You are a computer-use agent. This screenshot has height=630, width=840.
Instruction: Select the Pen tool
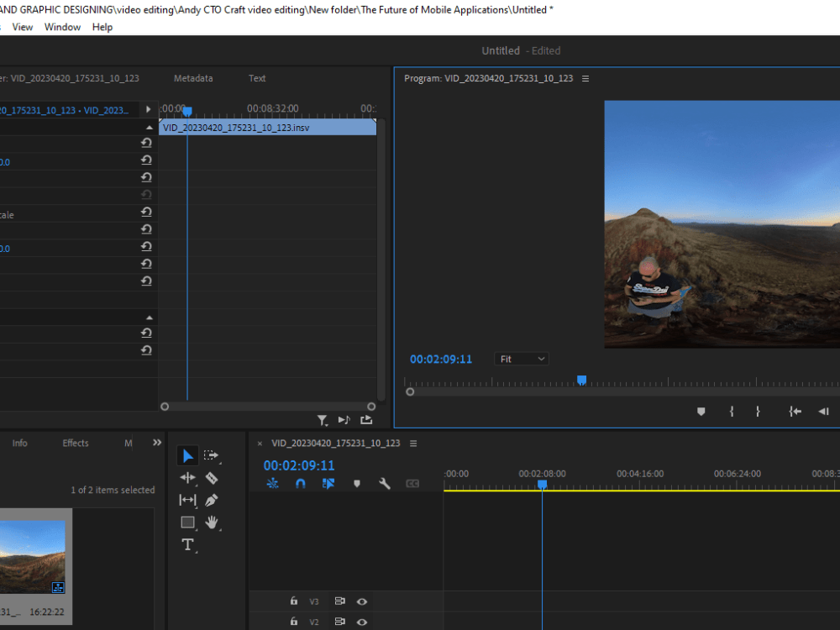212,501
